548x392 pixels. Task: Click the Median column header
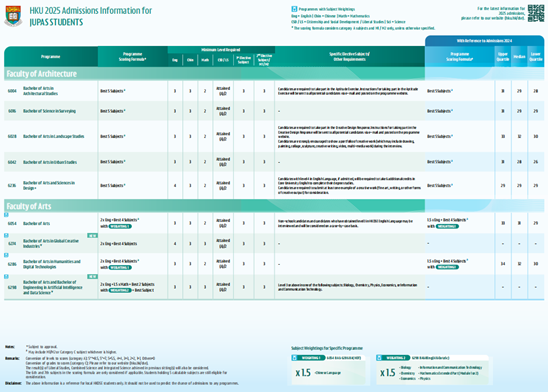click(x=519, y=57)
